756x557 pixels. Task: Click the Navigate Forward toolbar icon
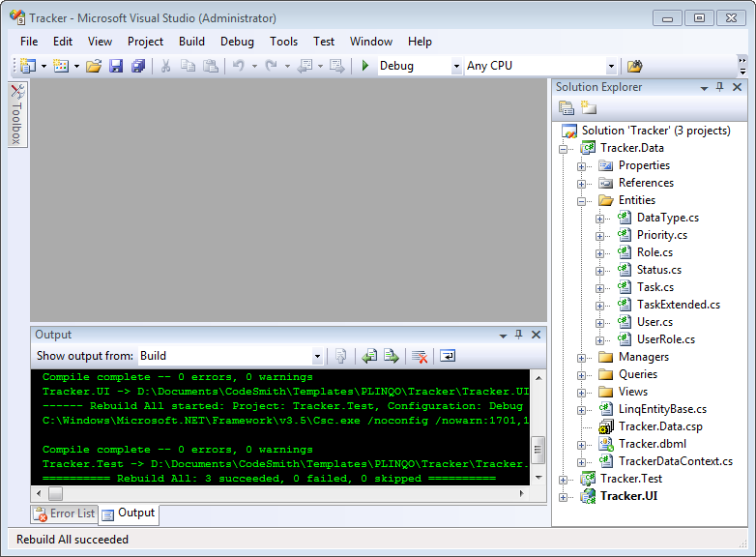[337, 66]
